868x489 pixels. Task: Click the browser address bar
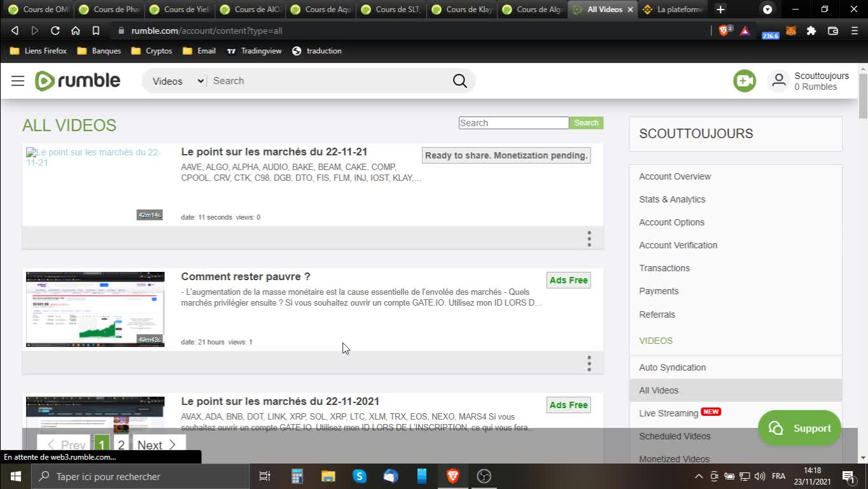407,31
